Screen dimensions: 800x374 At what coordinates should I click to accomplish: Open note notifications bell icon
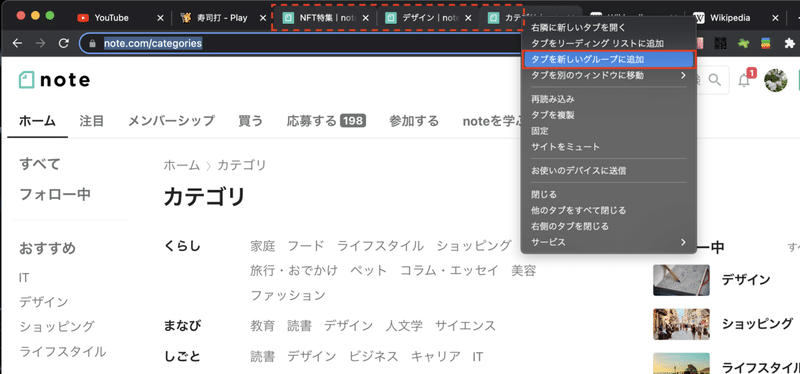click(x=744, y=80)
